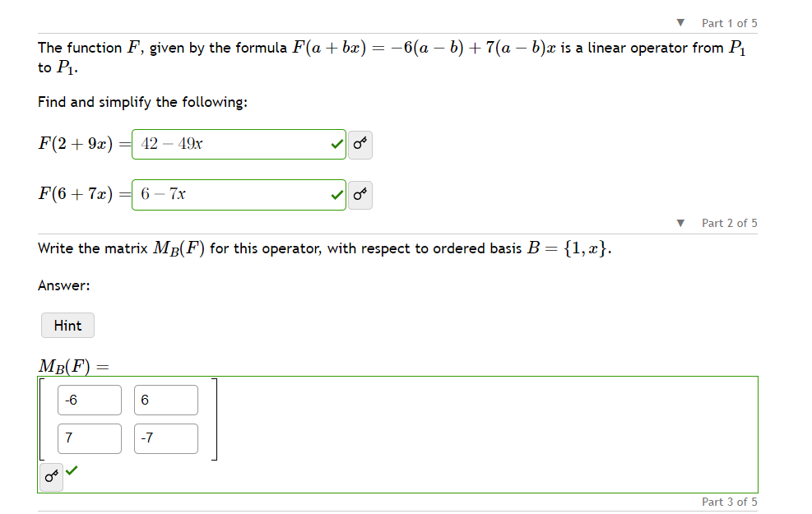Click the matrix cell containing 6
812x514 pixels.
click(x=165, y=400)
